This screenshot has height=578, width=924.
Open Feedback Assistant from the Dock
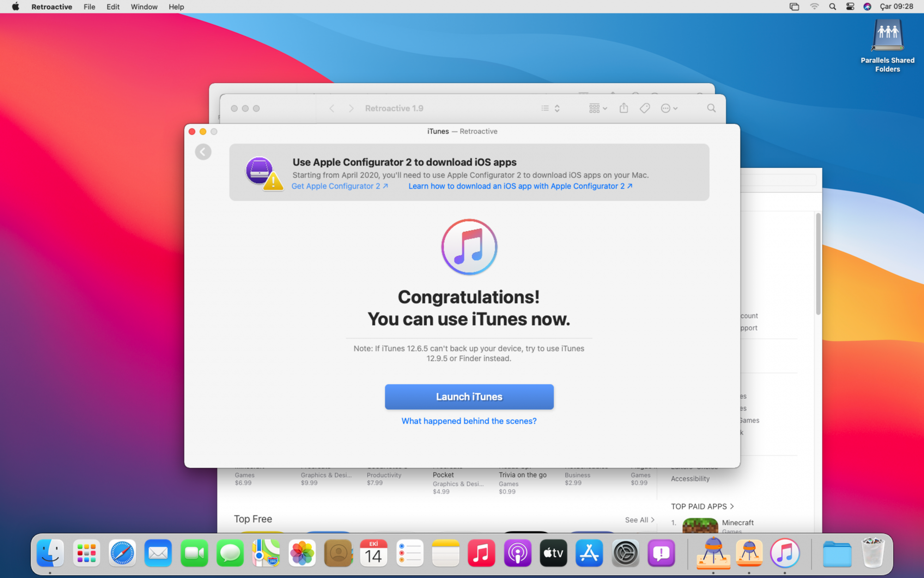[662, 553]
